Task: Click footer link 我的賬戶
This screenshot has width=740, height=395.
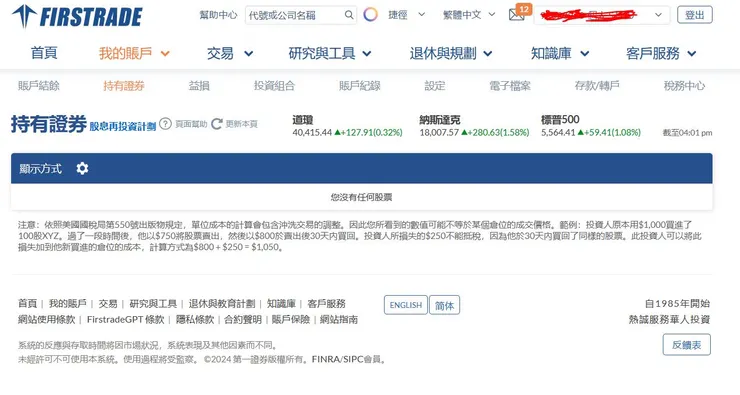Action: 67,303
